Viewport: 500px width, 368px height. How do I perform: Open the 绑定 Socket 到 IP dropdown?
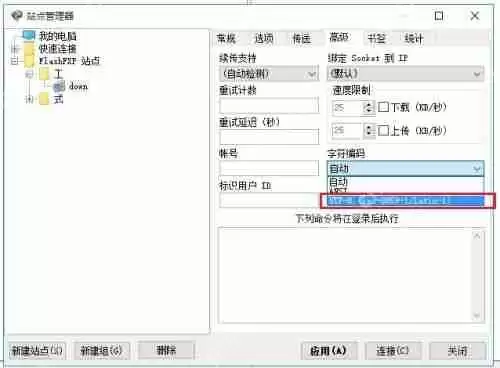pos(406,74)
